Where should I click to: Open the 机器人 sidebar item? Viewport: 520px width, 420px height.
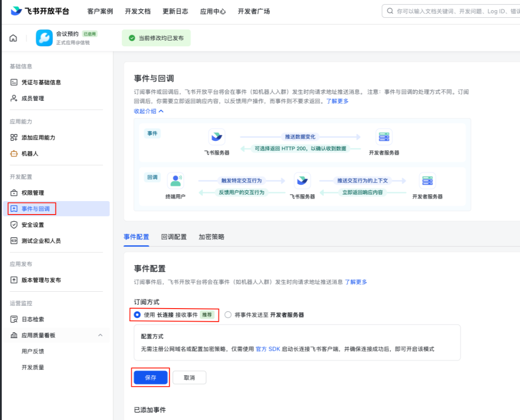point(29,153)
